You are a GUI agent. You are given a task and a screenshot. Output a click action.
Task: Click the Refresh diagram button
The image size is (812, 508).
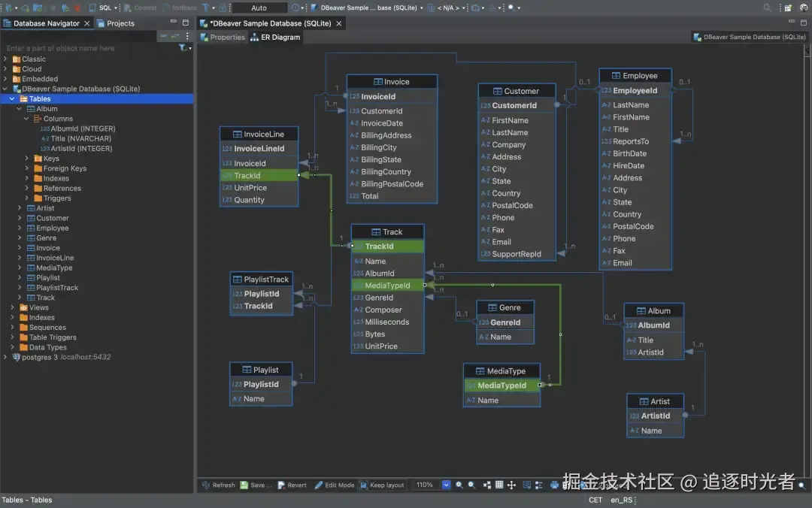tap(218, 485)
